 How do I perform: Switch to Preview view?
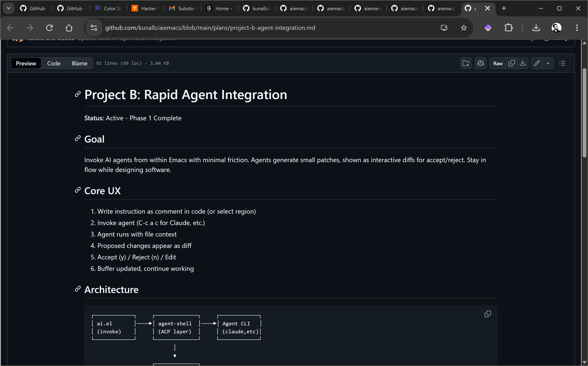click(26, 64)
